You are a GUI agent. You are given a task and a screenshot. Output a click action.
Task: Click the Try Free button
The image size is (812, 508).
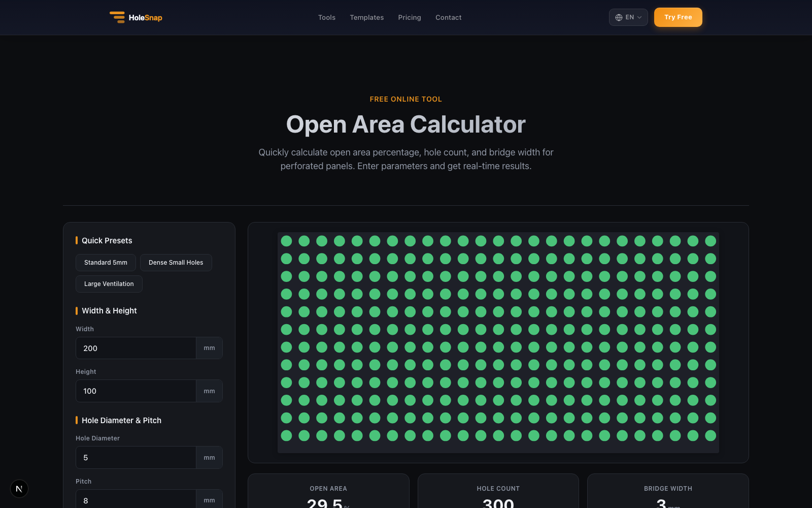[678, 17]
